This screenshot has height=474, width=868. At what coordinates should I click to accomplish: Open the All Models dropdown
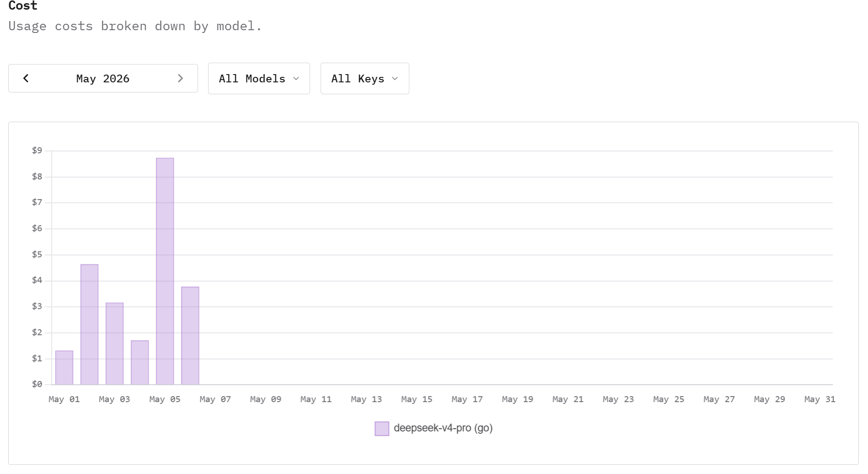pyautogui.click(x=259, y=79)
